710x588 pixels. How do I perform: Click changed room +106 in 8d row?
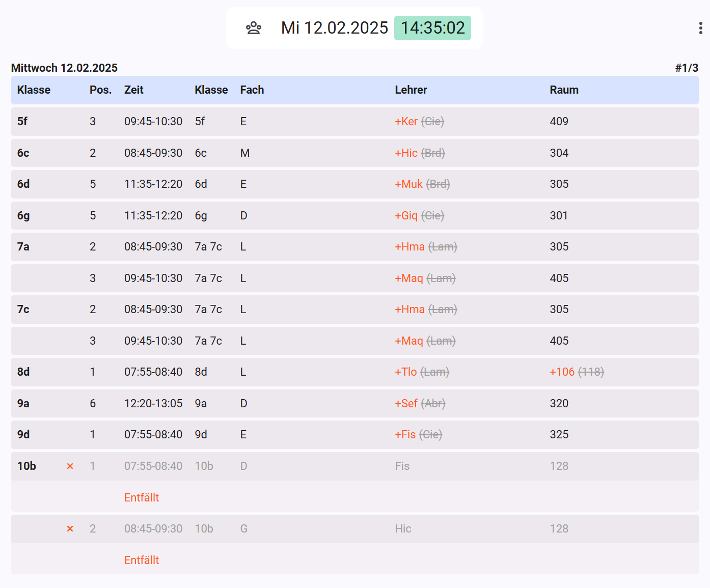coord(562,372)
